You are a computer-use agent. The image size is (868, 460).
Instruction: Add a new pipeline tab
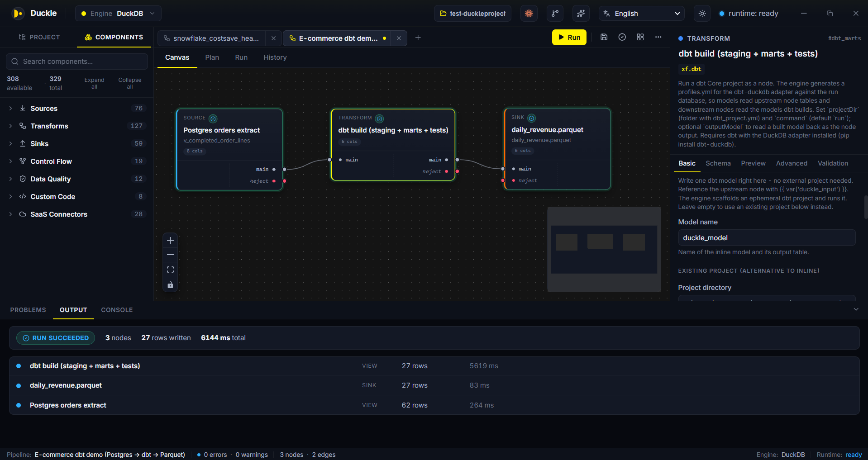click(x=418, y=38)
